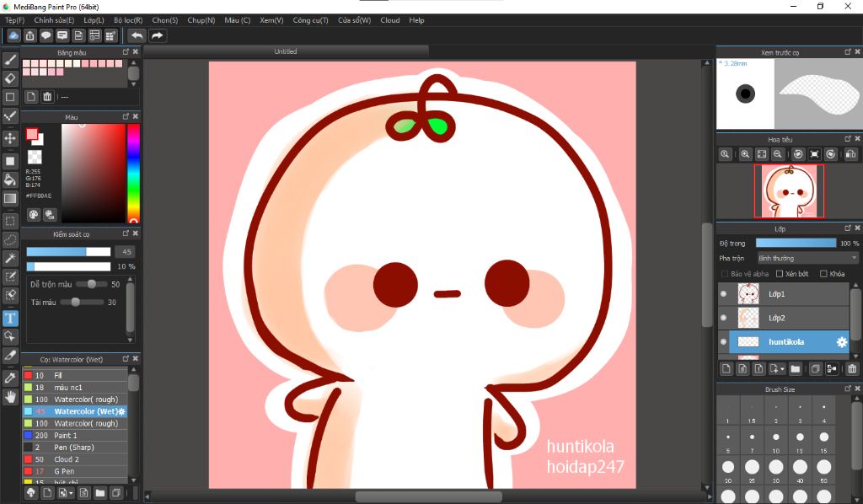Screen dimensions: 863x504
Task: Select layer Lớp1 in layer list
Action: tap(784, 294)
